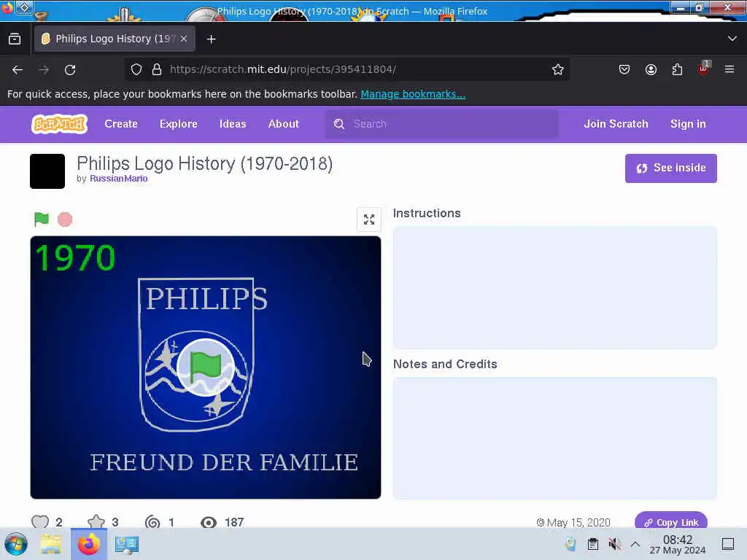This screenshot has width=747, height=560.
Task: Click the search magnifier icon
Action: point(338,124)
